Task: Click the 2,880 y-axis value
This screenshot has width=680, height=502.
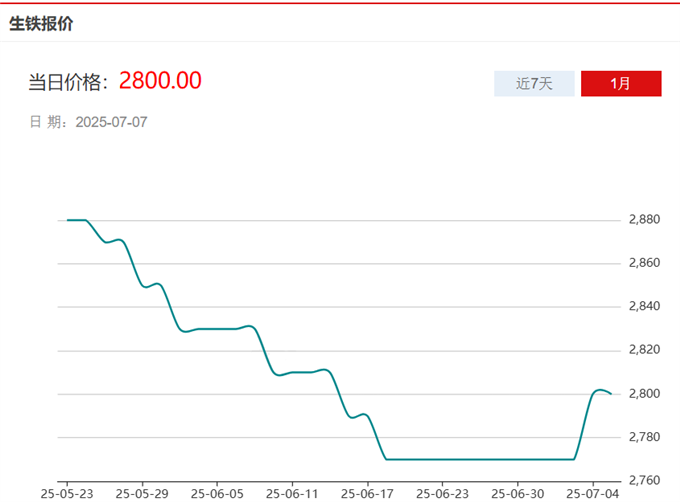Action: coord(644,219)
